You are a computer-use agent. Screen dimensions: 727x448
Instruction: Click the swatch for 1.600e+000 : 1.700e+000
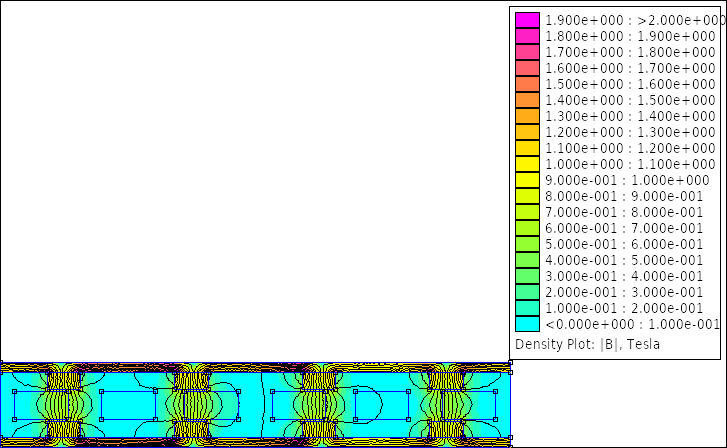[x=527, y=68]
